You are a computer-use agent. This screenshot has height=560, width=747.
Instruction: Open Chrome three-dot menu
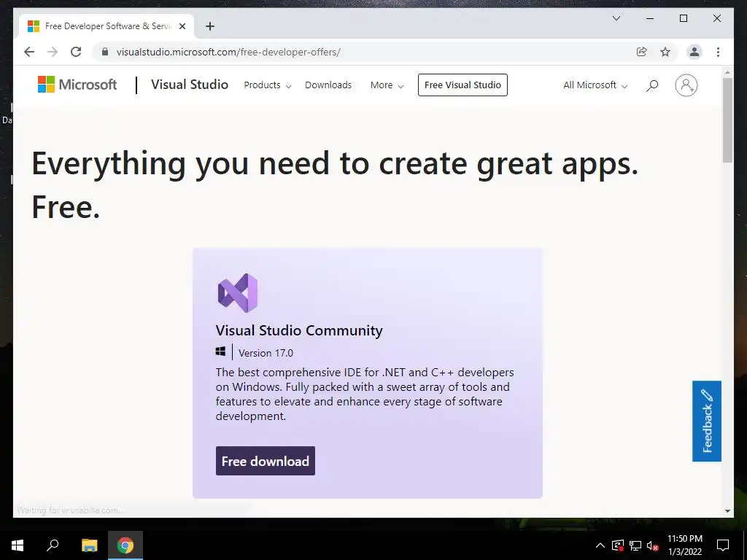click(x=718, y=52)
